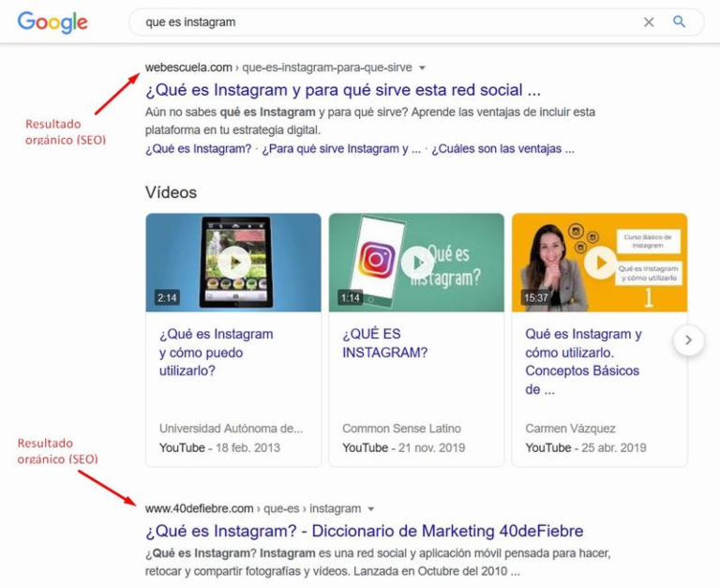Viewport: 720px width, 588px height.
Task: Click 'YouTube - 18 feb. 2013' source text
Action: [x=219, y=448]
